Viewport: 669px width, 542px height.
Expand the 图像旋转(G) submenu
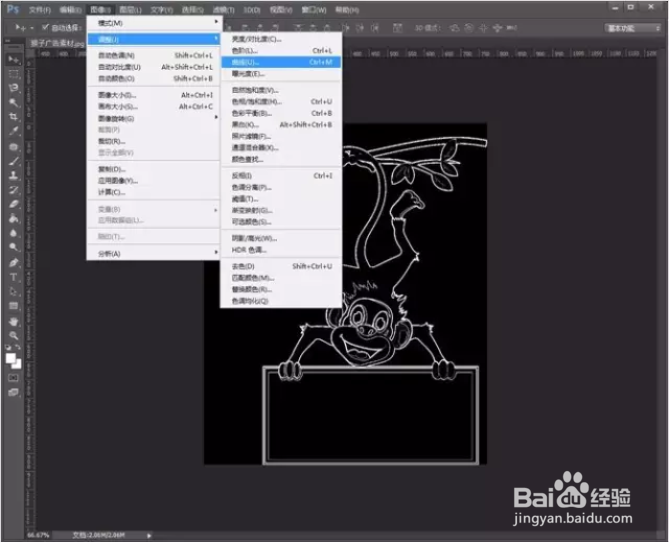coord(154,118)
